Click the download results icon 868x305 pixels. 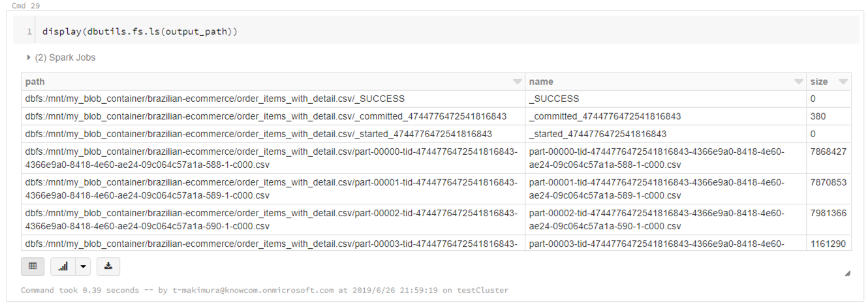click(108, 266)
